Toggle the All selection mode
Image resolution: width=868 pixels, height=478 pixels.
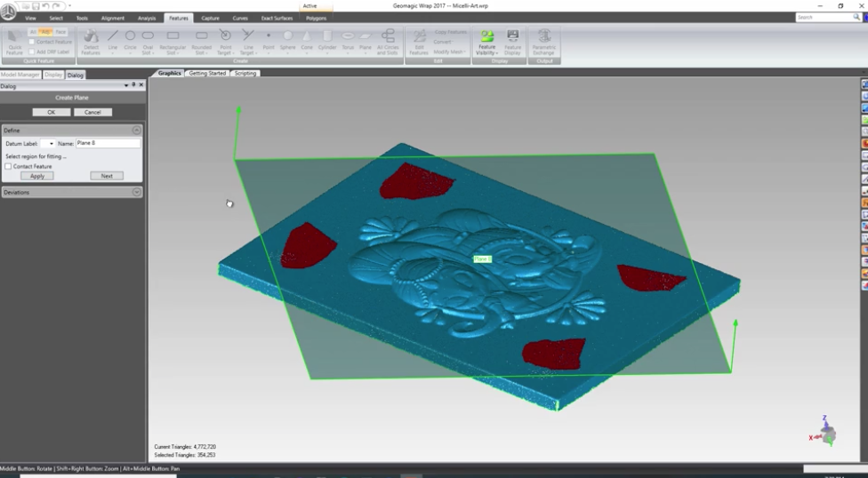pyautogui.click(x=33, y=32)
